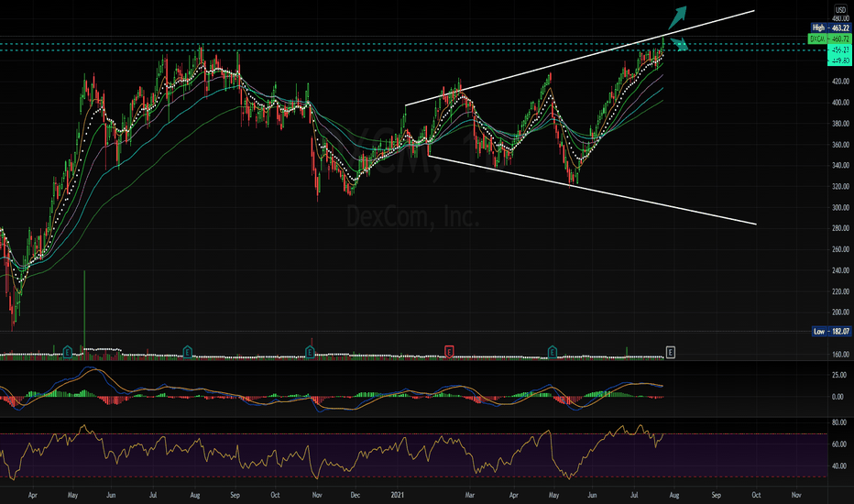Click the green DXCM 460.72 last price label
Viewport: 854px width, 504px height.
(829, 38)
